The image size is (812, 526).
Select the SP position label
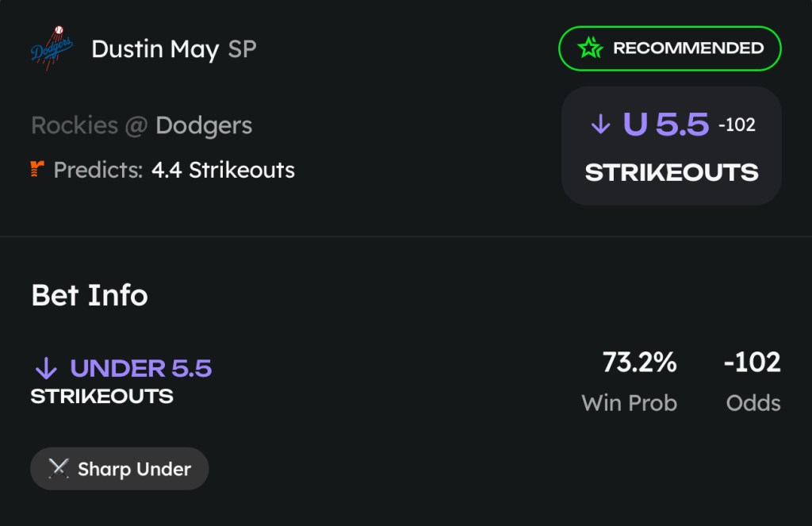(x=243, y=49)
